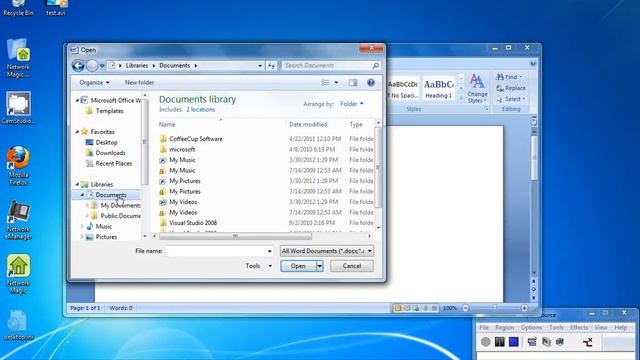The width and height of the screenshot is (640, 360).
Task: Click the blue Stop square in CamStudio
Action: [x=513, y=342]
